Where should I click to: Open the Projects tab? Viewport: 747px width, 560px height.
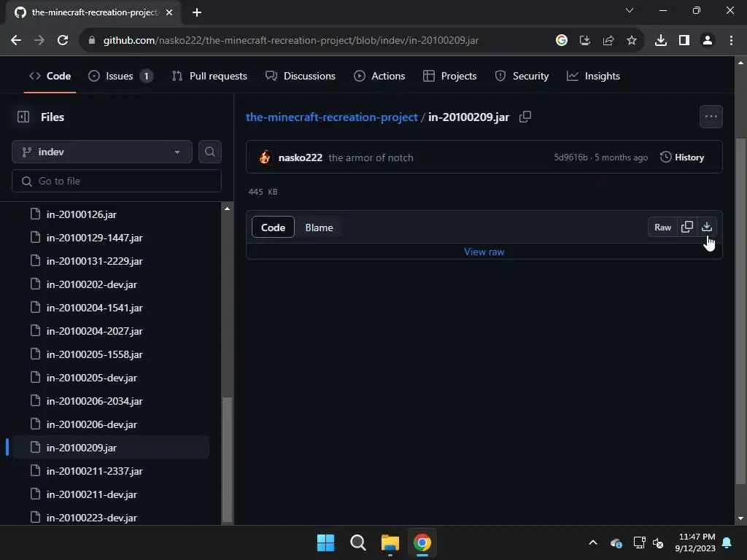[x=449, y=76]
